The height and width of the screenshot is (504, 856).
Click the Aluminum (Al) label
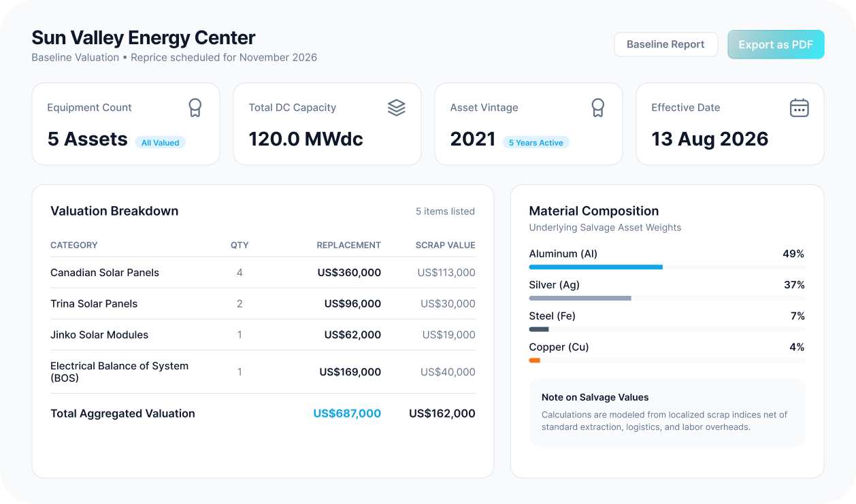pyautogui.click(x=563, y=254)
